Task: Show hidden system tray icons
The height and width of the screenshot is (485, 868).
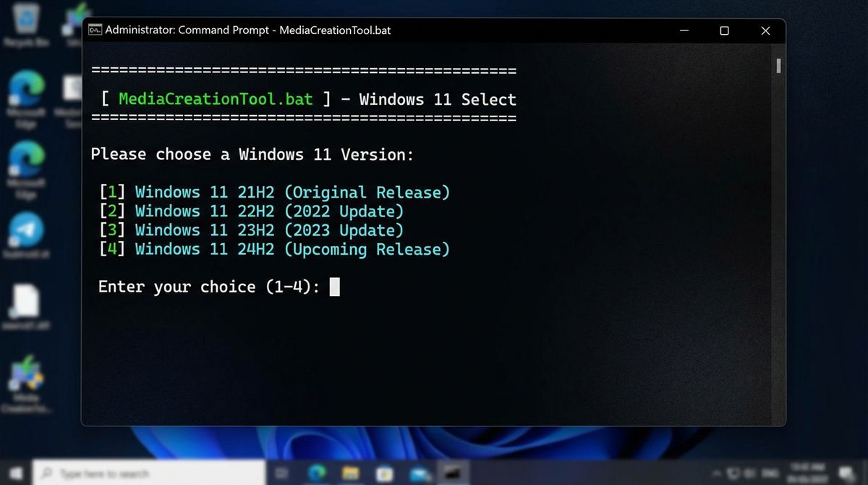Action: tap(717, 473)
